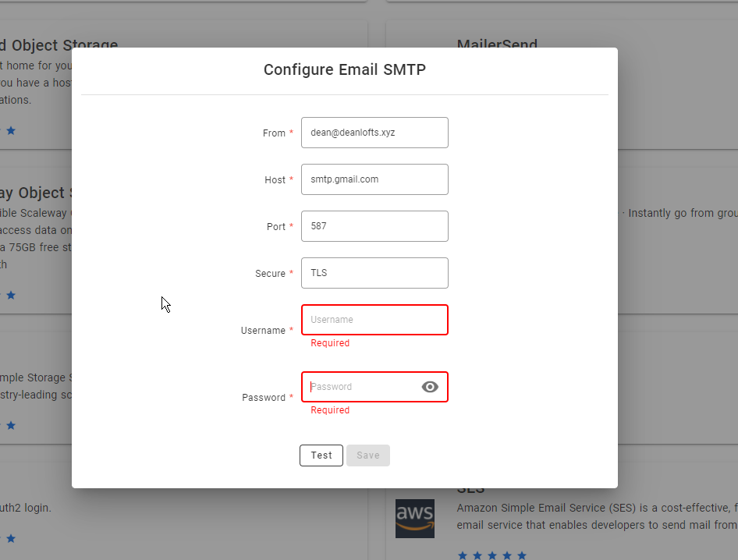Click the fifth star in the SES rating
The height and width of the screenshot is (560, 738).
click(523, 555)
